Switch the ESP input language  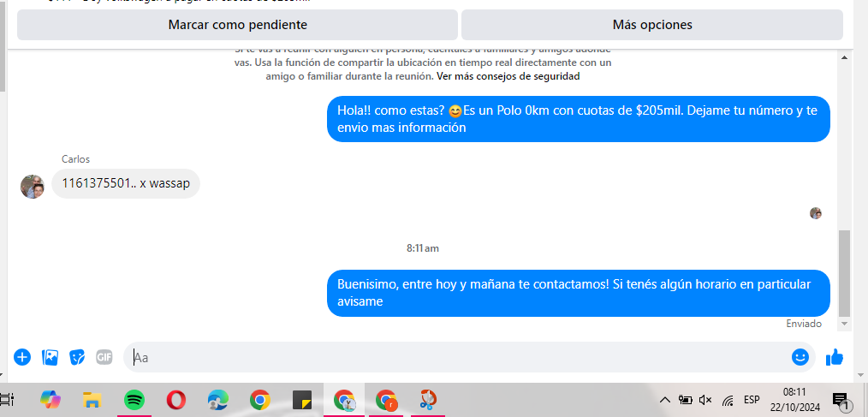pos(752,400)
